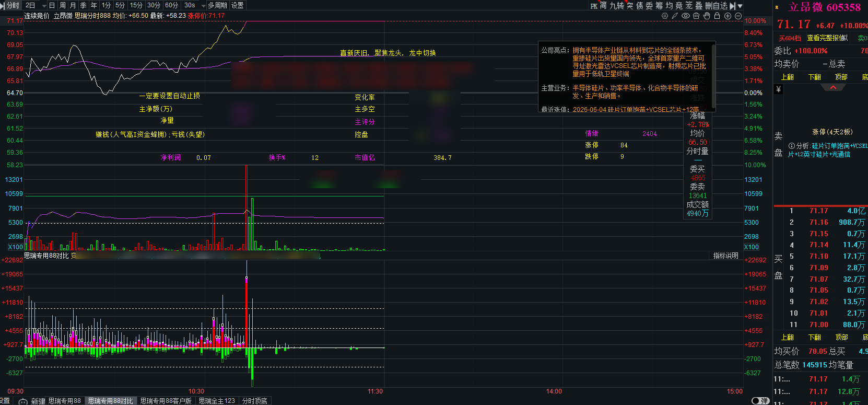The width and height of the screenshot is (868, 405).
Task: Zoom in with the plus circle icon
Action: 728,16
